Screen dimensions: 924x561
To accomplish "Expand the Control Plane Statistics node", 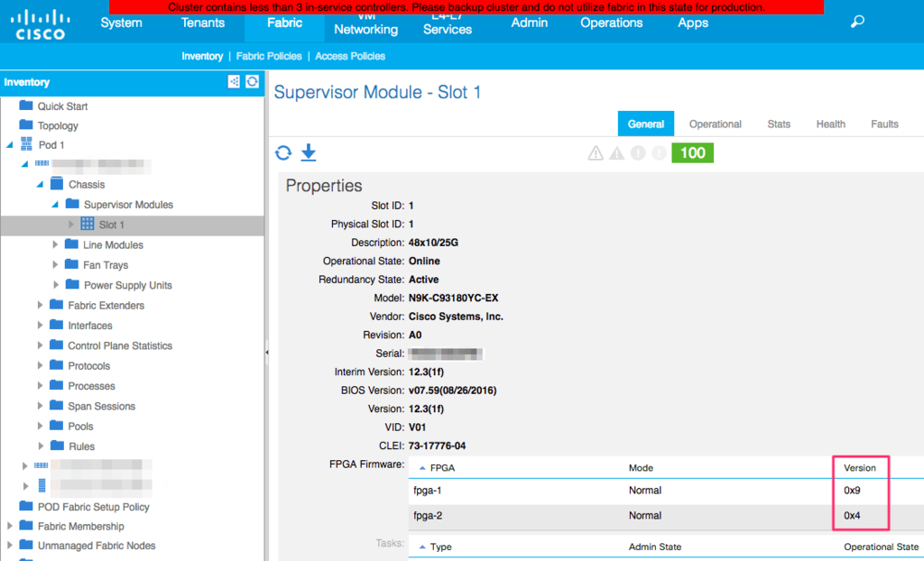I will point(40,345).
